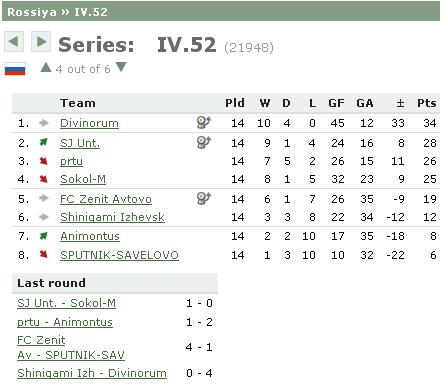Move up a series with green up triangle

tap(46, 68)
